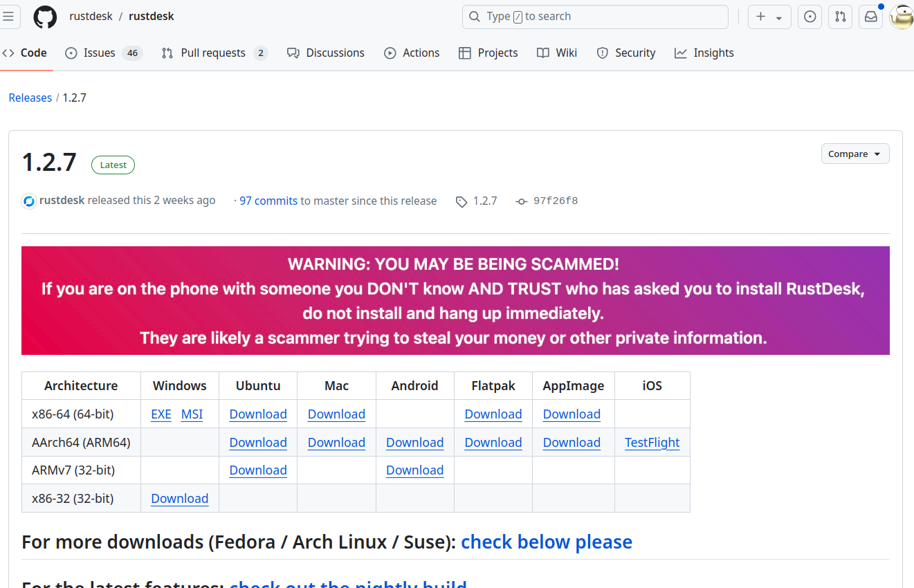The image size is (914, 588).
Task: Open your issues circle-dot icon
Action: point(810,17)
